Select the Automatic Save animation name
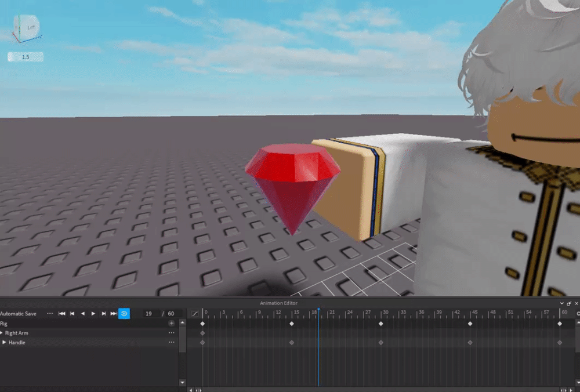 18,314
